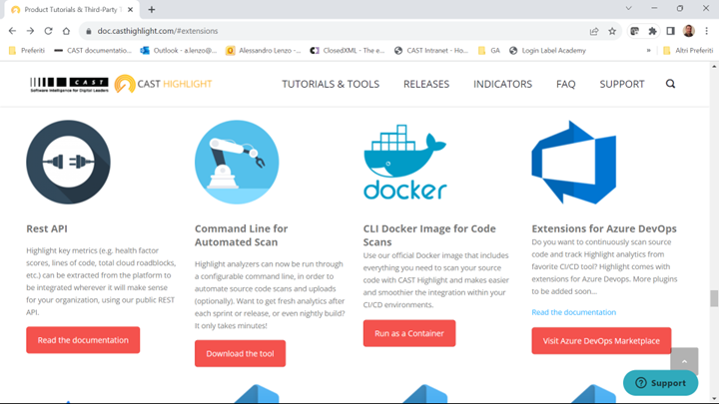Click the browser back arrow
This screenshot has width=719, height=404.
coord(12,31)
